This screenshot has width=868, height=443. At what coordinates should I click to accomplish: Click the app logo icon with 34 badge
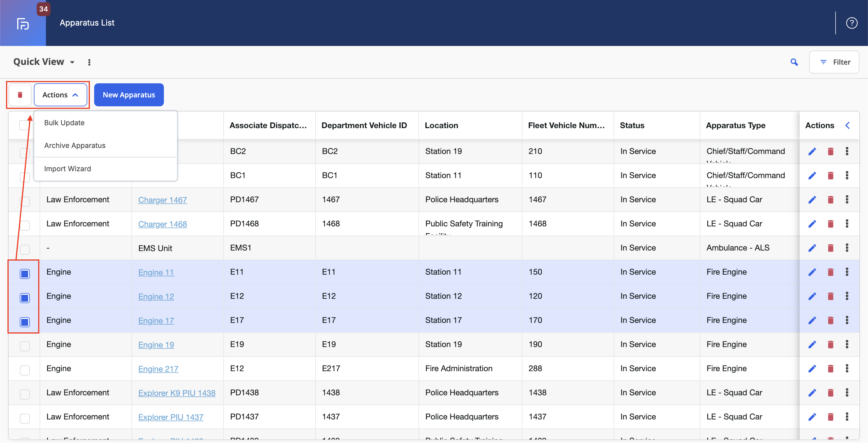tap(23, 23)
